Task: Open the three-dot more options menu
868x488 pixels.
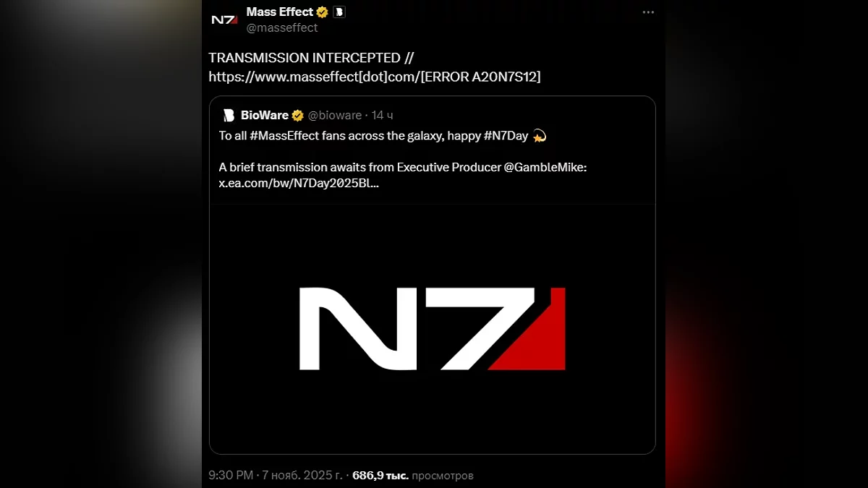Action: 648,12
